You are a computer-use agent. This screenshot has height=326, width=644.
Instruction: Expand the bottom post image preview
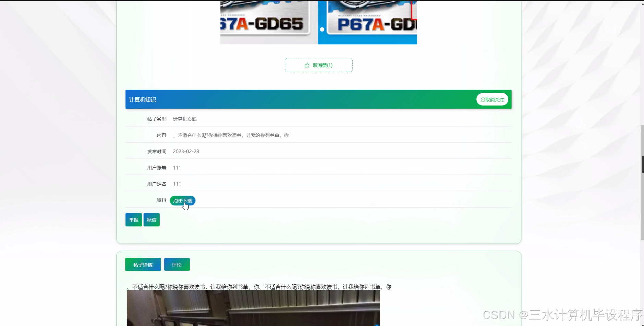[253, 308]
